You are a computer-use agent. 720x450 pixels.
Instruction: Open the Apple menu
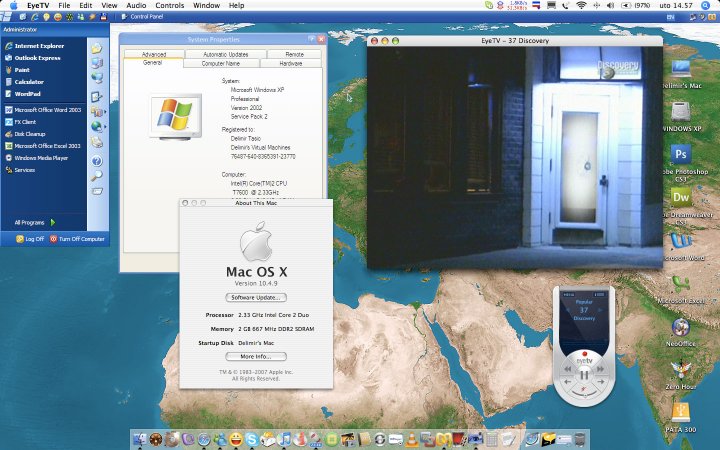(x=14, y=6)
